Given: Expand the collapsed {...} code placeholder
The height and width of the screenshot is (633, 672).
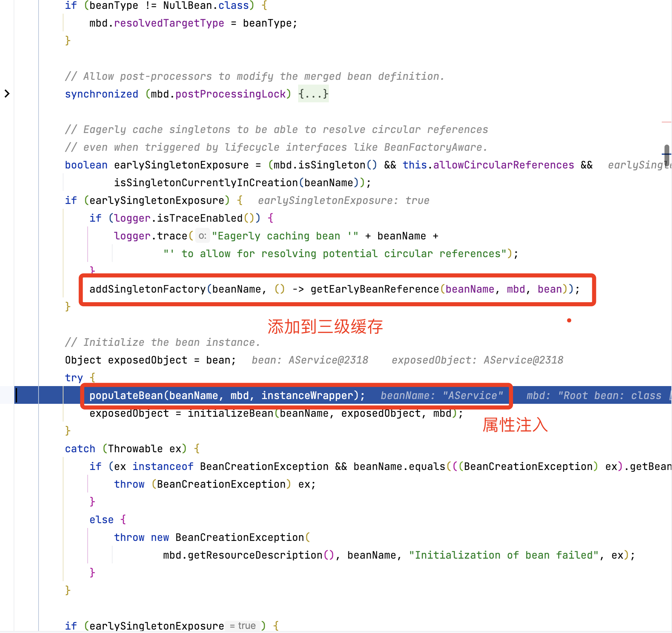Looking at the screenshot, I should [313, 94].
